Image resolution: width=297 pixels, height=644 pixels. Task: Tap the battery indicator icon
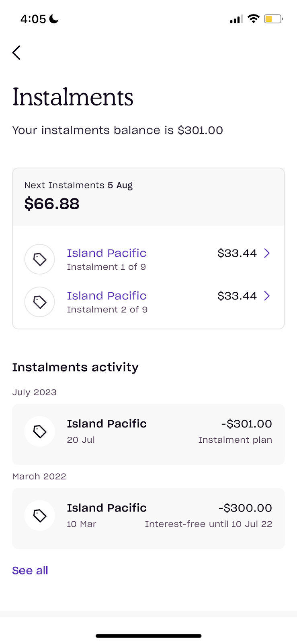[x=273, y=19]
